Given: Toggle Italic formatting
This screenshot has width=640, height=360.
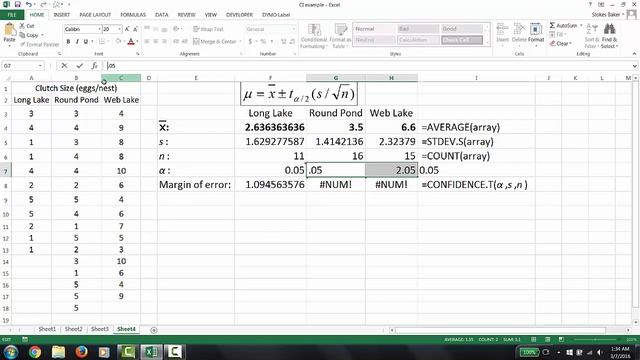Looking at the screenshot, I should (x=77, y=42).
